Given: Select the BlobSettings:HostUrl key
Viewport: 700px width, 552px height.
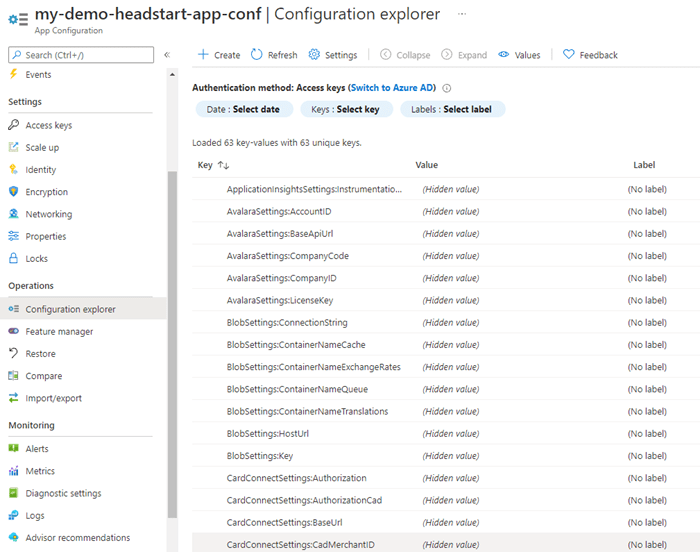Looking at the screenshot, I should click(268, 434).
